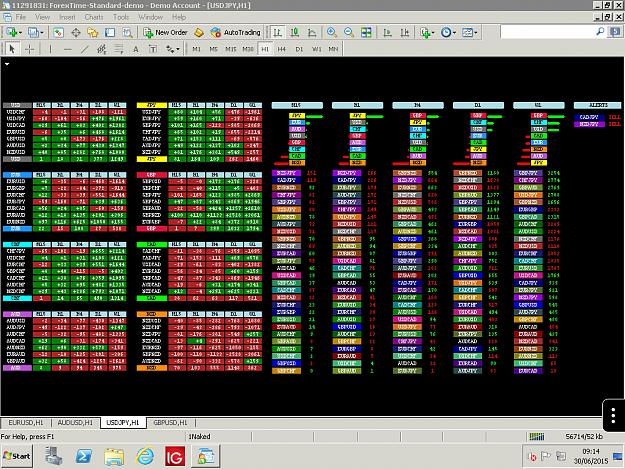Toggle the AutoTrading button
Screen dimensions: 625x469
pyautogui.click(x=236, y=33)
